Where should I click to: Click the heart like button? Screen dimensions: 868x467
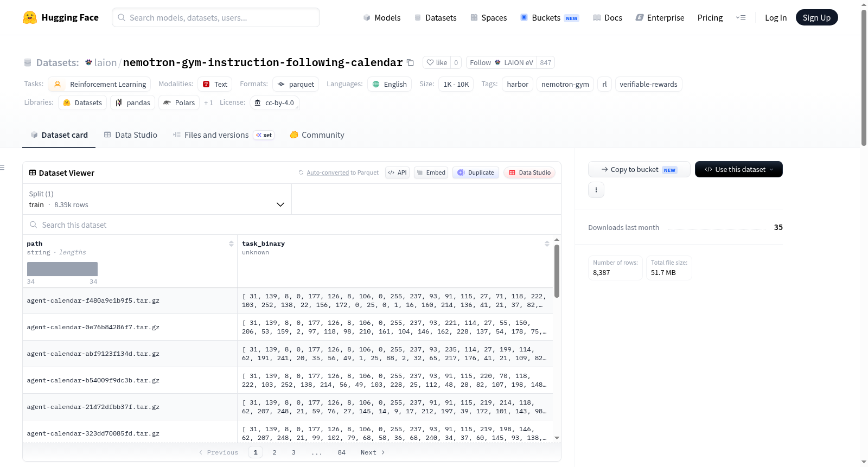[x=437, y=62]
